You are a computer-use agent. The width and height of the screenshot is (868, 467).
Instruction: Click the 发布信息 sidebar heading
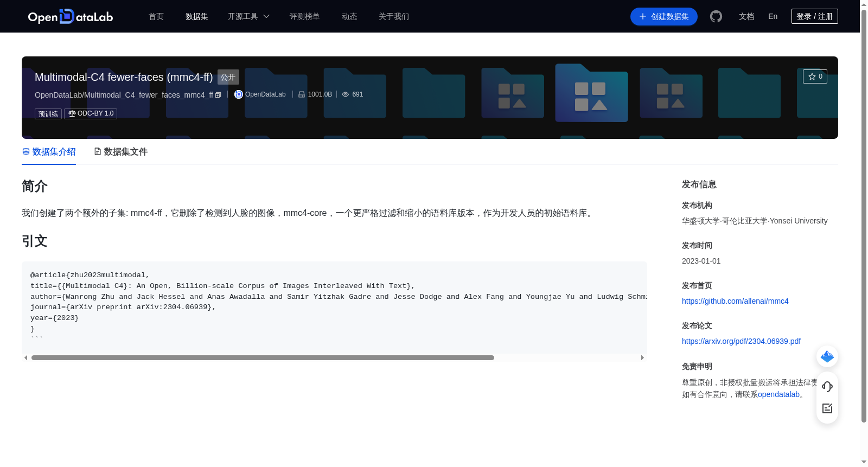(x=699, y=184)
